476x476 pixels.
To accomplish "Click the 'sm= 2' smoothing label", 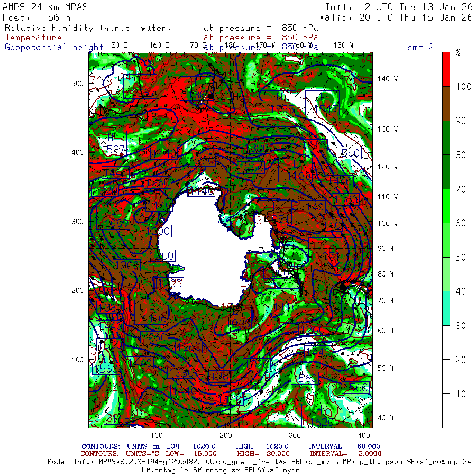I will pos(420,48).
